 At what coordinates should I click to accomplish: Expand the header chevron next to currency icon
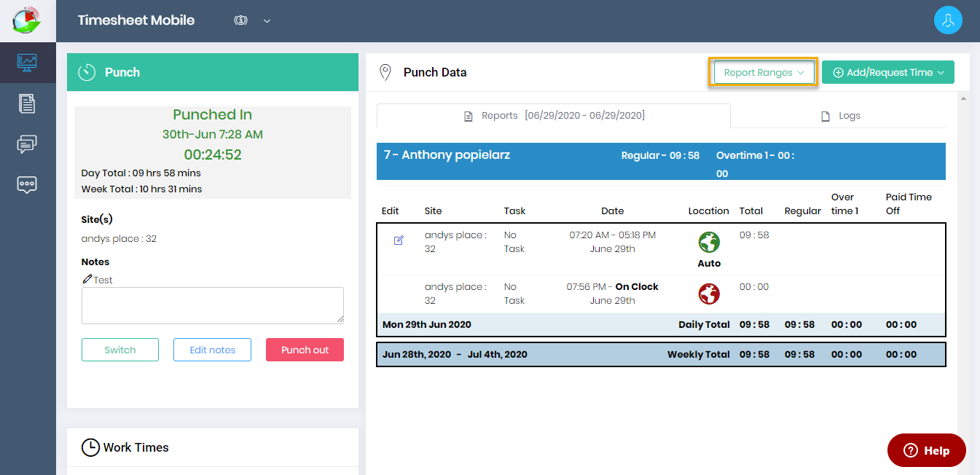tap(267, 21)
